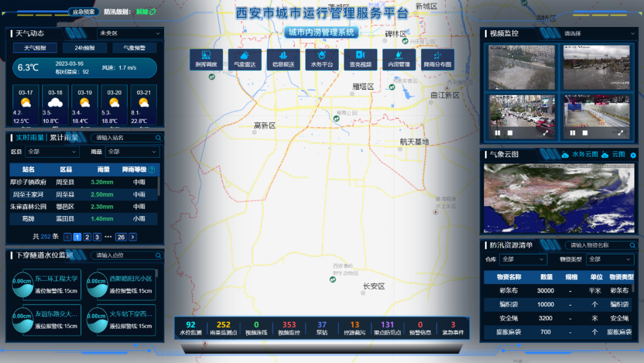This screenshot has height=363, width=644.
Task: Expand bottom-left street video to fullscreen
Action: pos(546,133)
